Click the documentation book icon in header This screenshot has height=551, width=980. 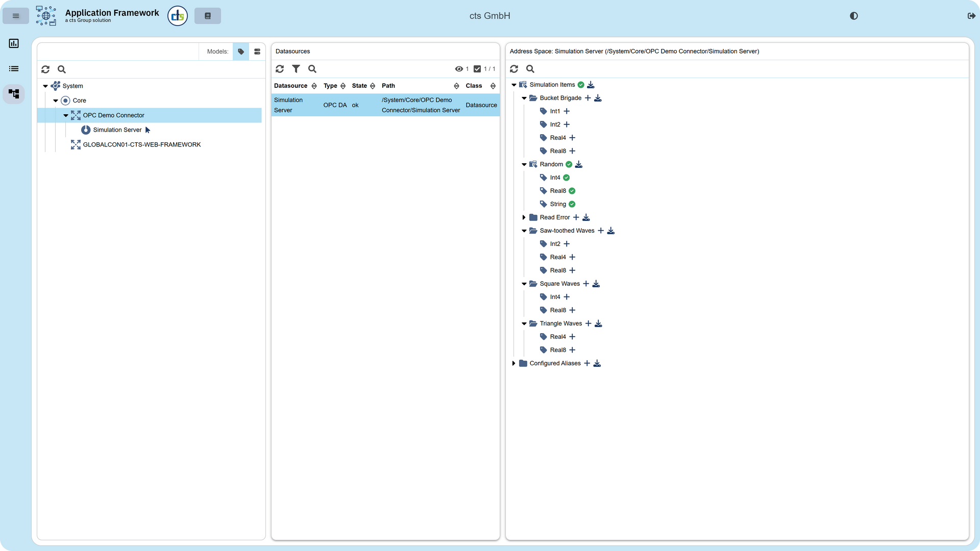click(x=208, y=16)
